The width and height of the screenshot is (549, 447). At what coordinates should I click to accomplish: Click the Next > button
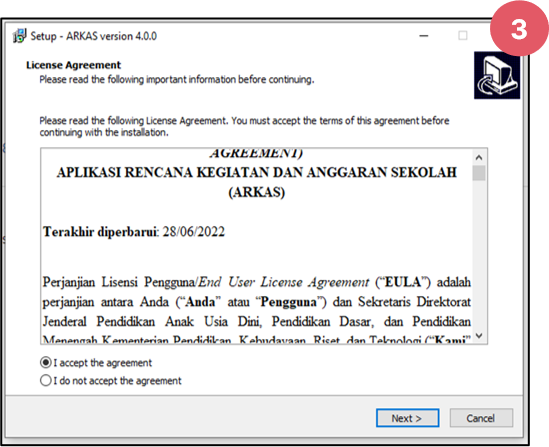pos(408,418)
